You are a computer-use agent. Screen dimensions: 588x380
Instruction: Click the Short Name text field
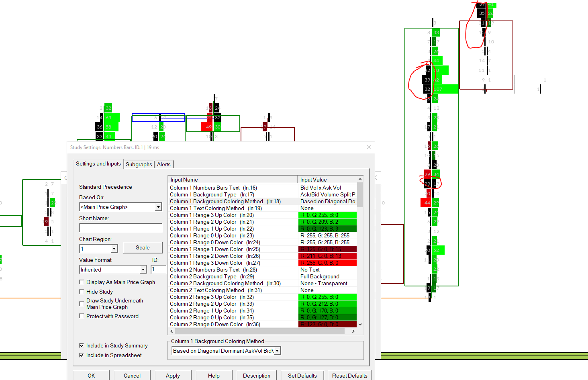pyautogui.click(x=120, y=228)
